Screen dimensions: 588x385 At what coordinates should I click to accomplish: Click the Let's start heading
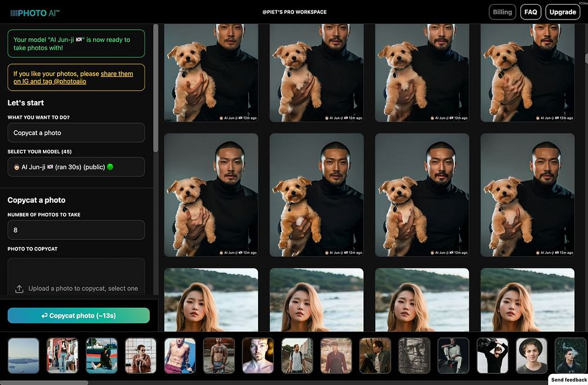25,103
